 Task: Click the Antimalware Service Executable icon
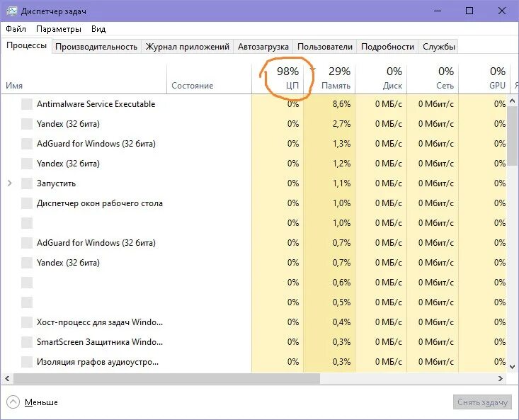coord(27,104)
